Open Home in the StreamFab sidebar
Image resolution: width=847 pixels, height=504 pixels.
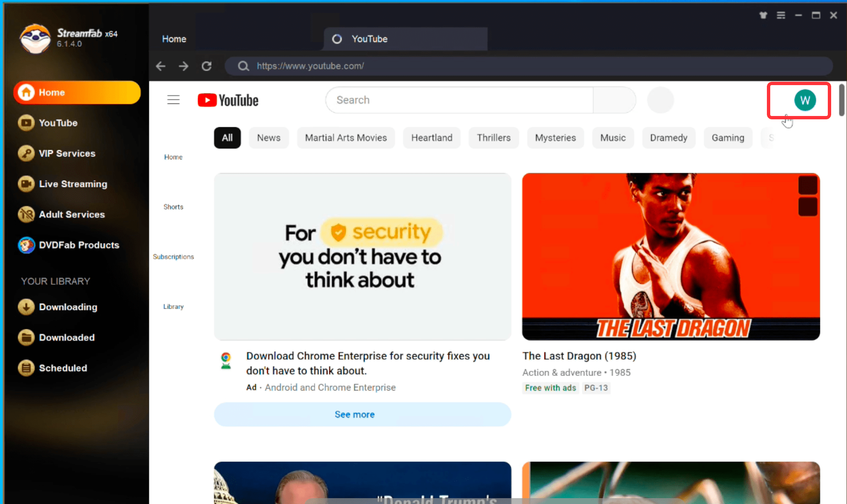[x=77, y=92]
